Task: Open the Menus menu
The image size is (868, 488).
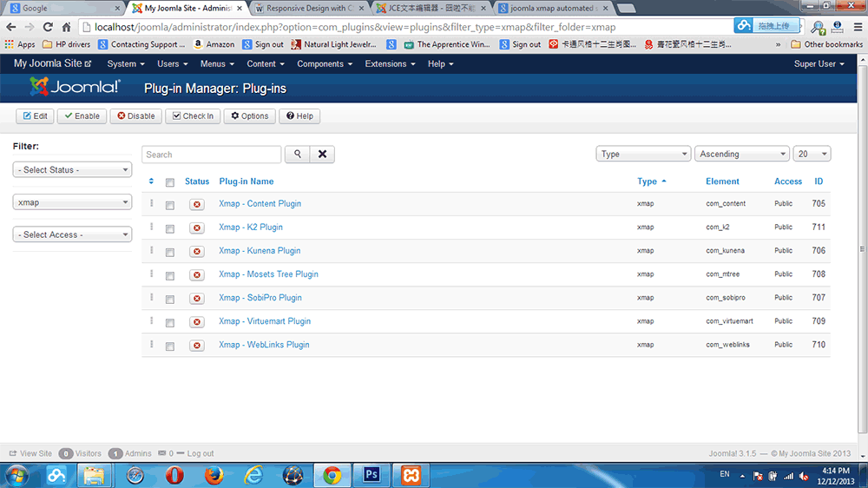Action: [217, 63]
